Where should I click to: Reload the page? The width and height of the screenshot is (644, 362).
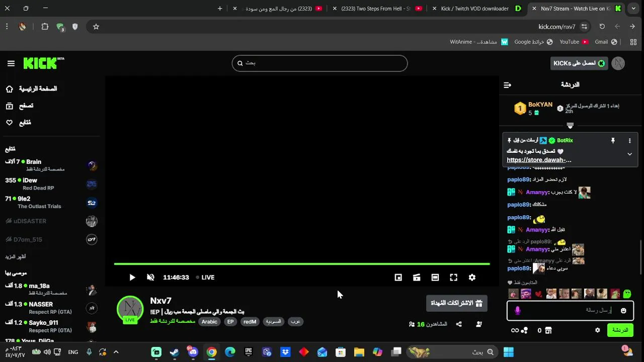pyautogui.click(x=602, y=27)
